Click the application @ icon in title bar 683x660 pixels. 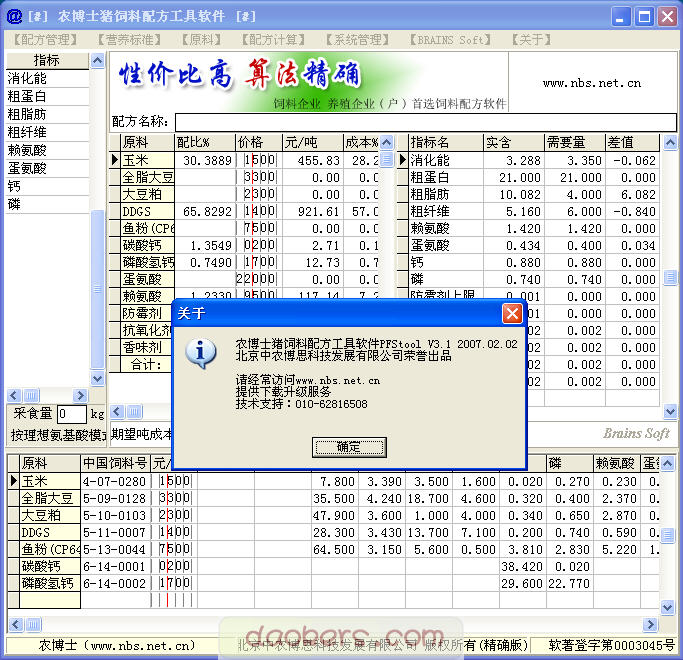(x=14, y=16)
